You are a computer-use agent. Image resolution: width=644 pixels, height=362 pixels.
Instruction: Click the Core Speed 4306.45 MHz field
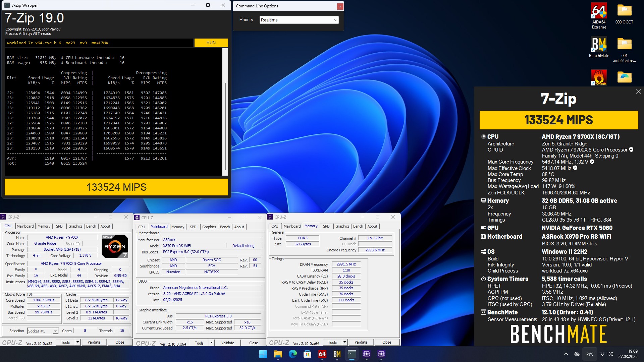[x=44, y=300]
